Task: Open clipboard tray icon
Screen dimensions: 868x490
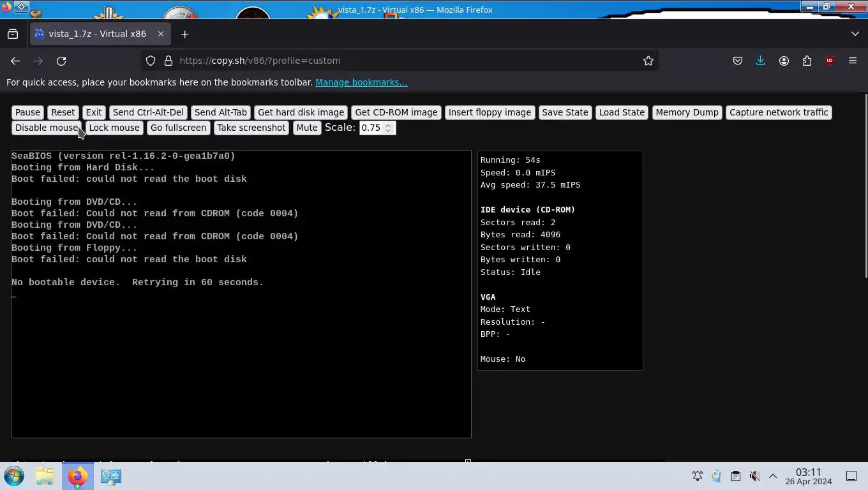Action: [x=735, y=476]
